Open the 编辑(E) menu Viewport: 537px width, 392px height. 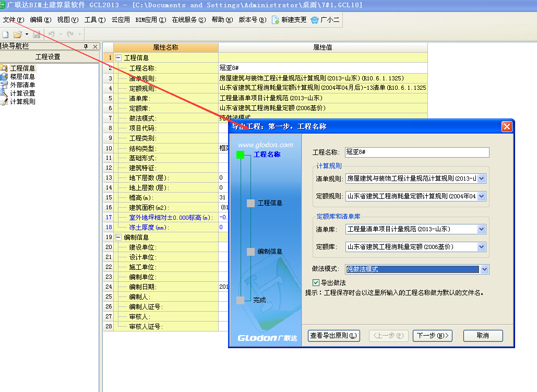[40, 19]
